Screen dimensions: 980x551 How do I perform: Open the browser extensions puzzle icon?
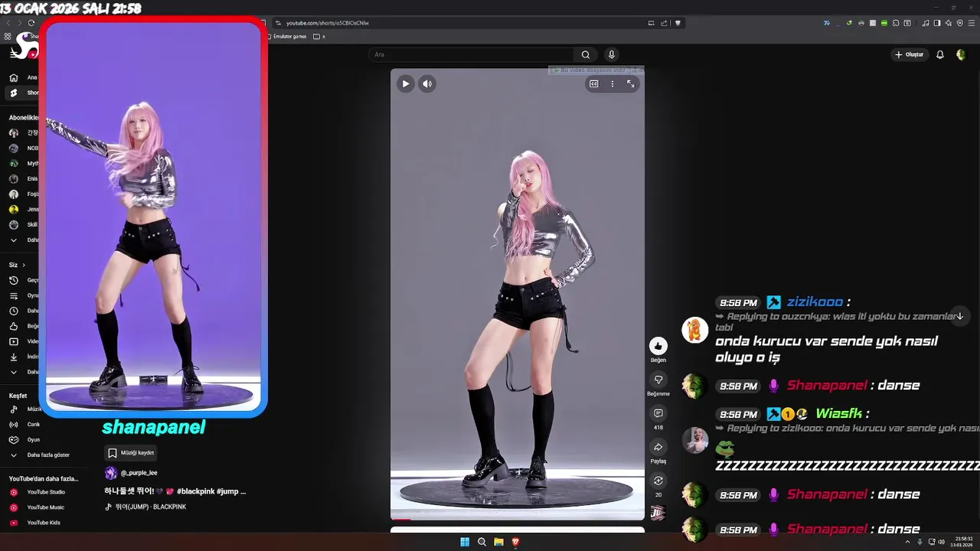coord(896,23)
